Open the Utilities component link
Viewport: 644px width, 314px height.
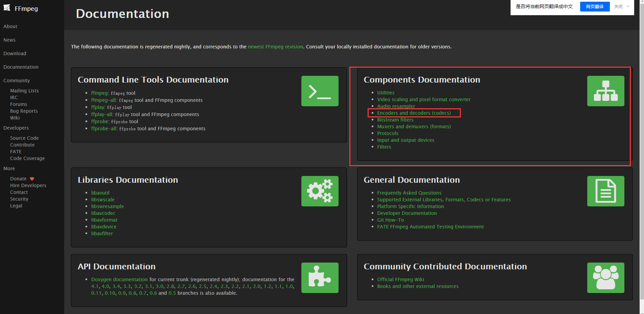click(386, 93)
